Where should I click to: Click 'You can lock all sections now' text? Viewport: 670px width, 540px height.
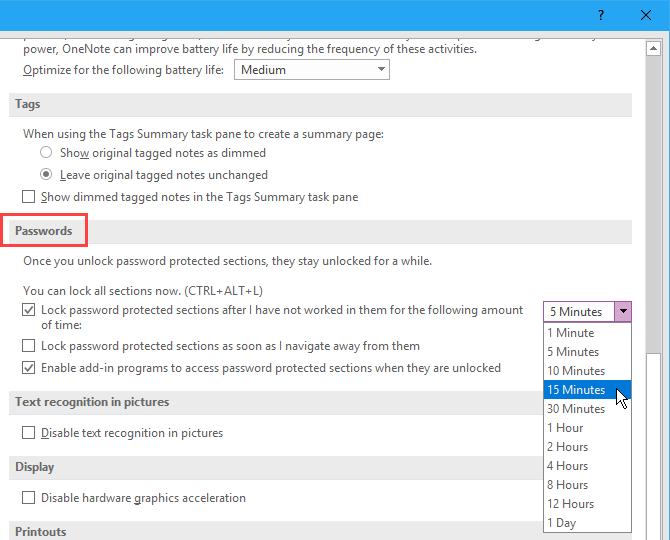(143, 291)
